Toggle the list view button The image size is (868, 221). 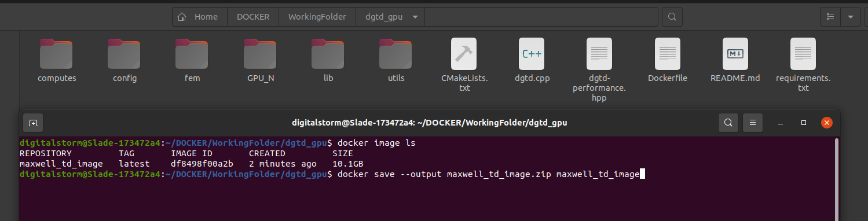coord(831,17)
